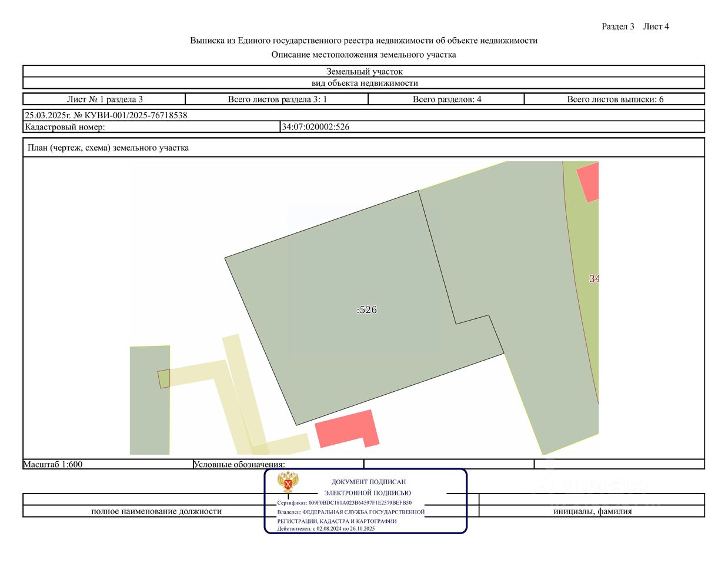728x563 pixels.
Task: Select the "Сертификат:" line in the signature stamp
Action: [345, 503]
